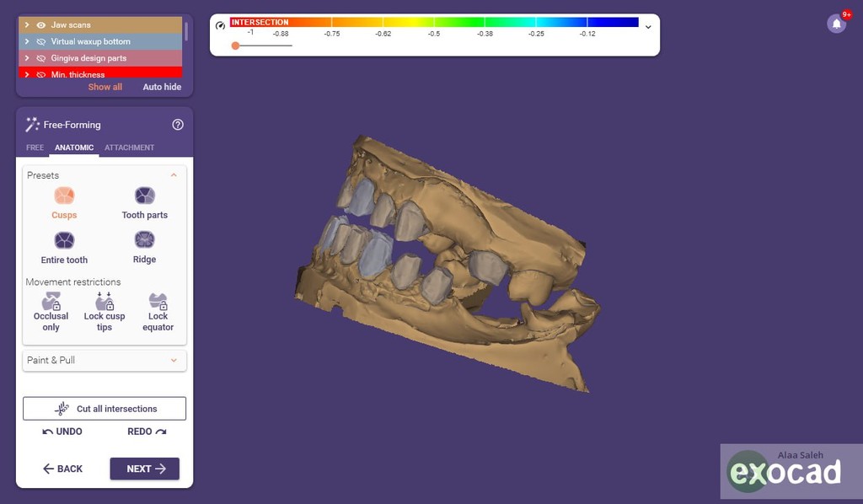The width and height of the screenshot is (863, 504).
Task: Switch to the FREE tab
Action: coord(35,147)
